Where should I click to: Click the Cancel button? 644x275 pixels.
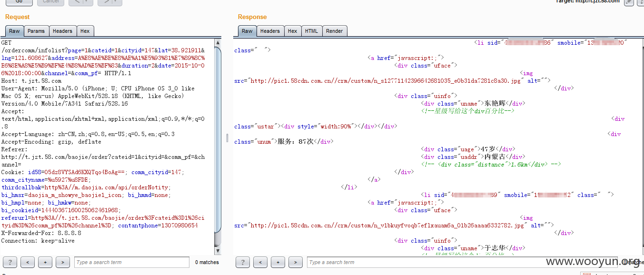pyautogui.click(x=50, y=2)
